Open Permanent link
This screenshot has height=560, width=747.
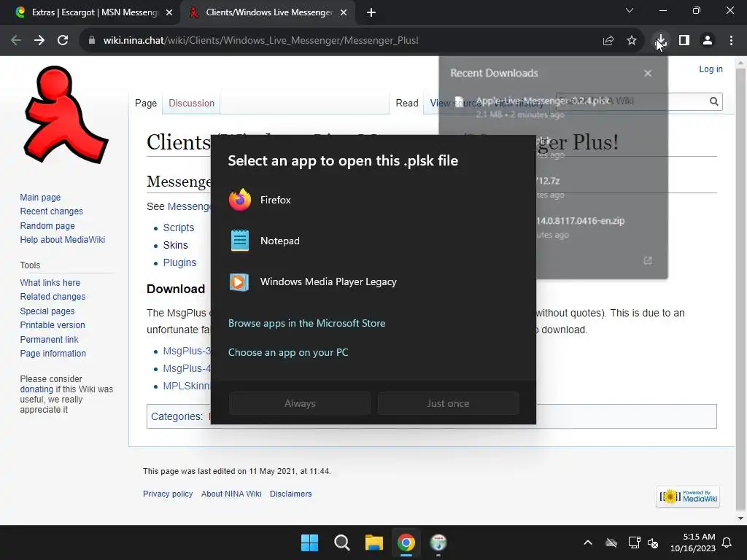tap(49, 340)
